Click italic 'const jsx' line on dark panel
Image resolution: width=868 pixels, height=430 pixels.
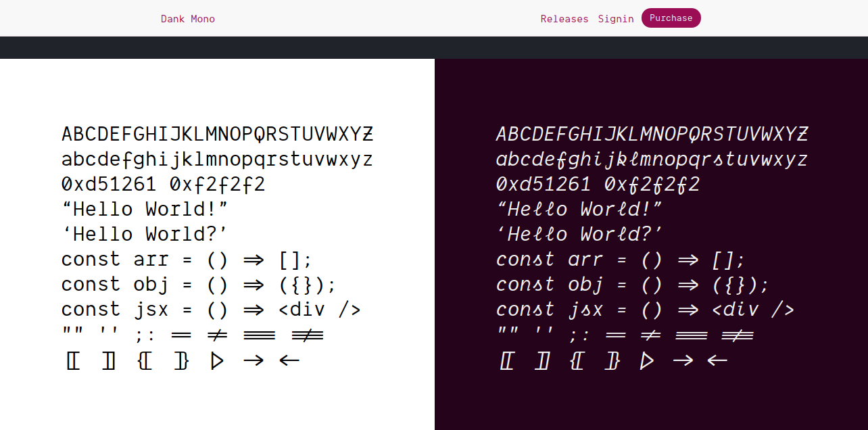[x=645, y=310]
